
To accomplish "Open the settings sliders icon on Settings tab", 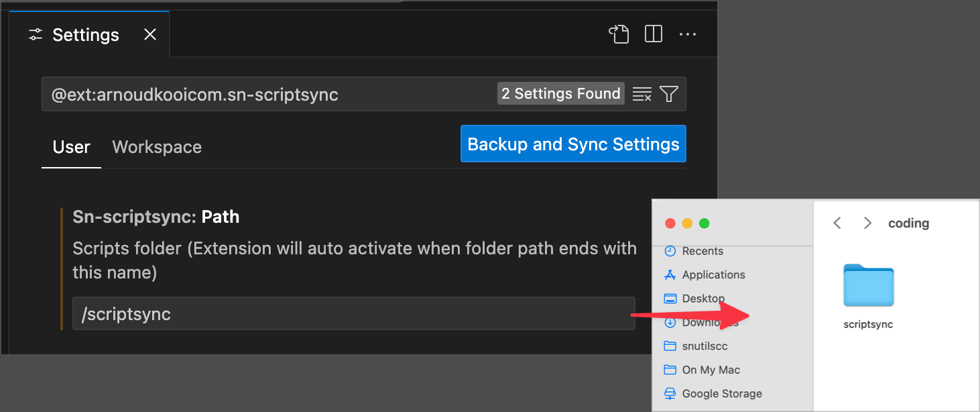I will click(35, 34).
